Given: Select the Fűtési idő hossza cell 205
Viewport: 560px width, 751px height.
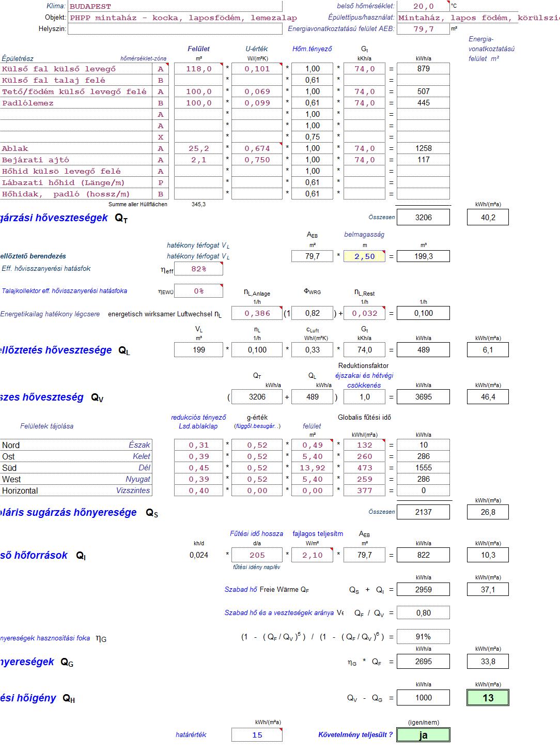Looking at the screenshot, I should point(257,555).
